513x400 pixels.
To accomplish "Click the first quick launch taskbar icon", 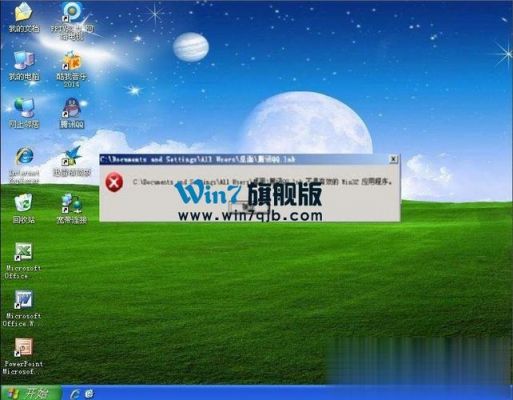I will click(x=75, y=394).
